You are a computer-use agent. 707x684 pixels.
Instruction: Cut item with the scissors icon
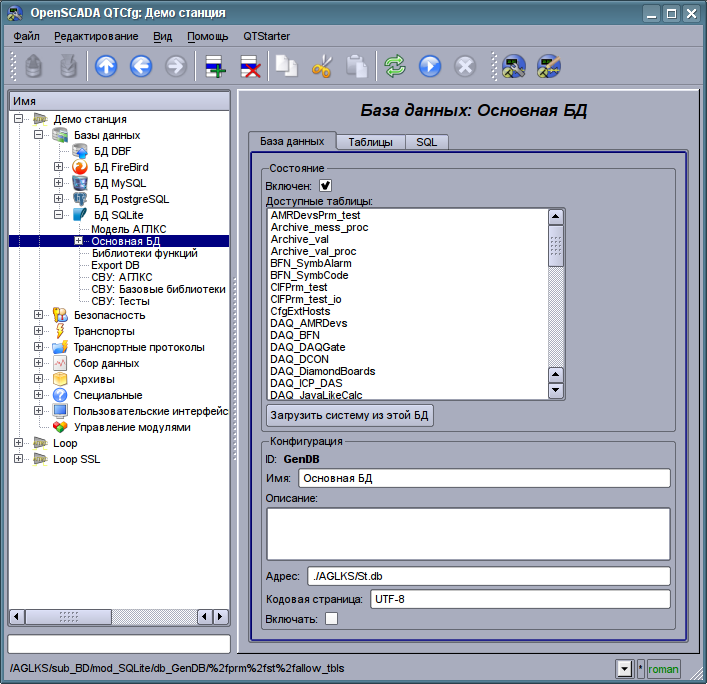(x=322, y=67)
